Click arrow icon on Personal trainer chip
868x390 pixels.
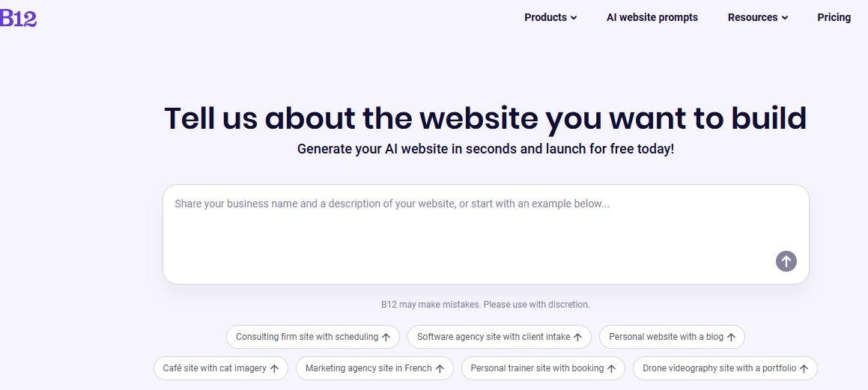(x=611, y=369)
